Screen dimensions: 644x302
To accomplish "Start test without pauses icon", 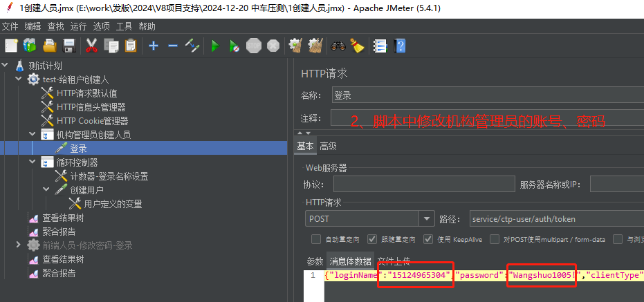I will pyautogui.click(x=234, y=46).
